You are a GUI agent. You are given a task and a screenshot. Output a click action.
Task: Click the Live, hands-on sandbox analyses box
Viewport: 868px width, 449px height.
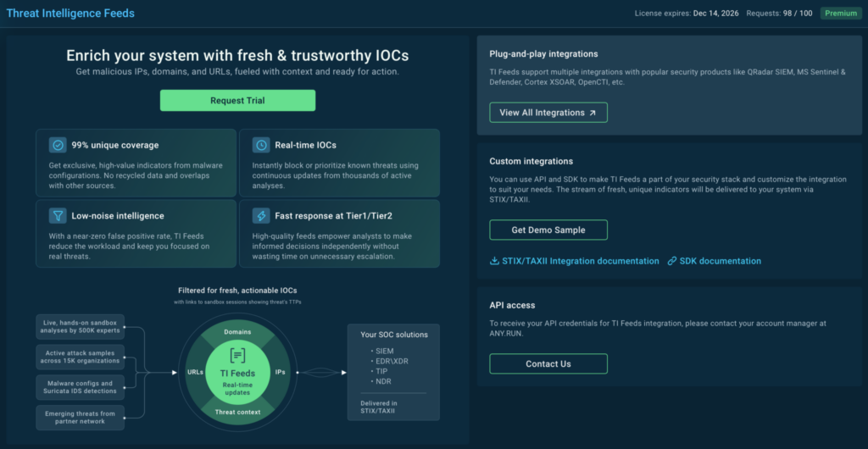click(x=81, y=327)
